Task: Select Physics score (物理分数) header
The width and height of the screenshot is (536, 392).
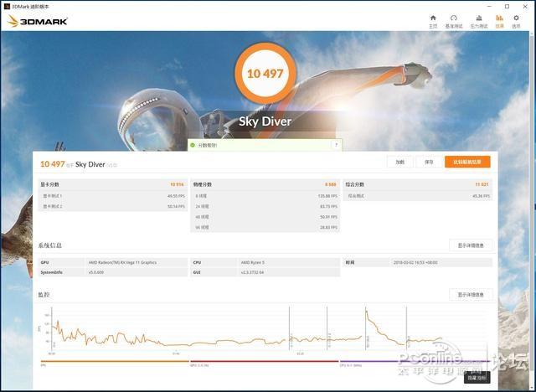Action: (265, 184)
